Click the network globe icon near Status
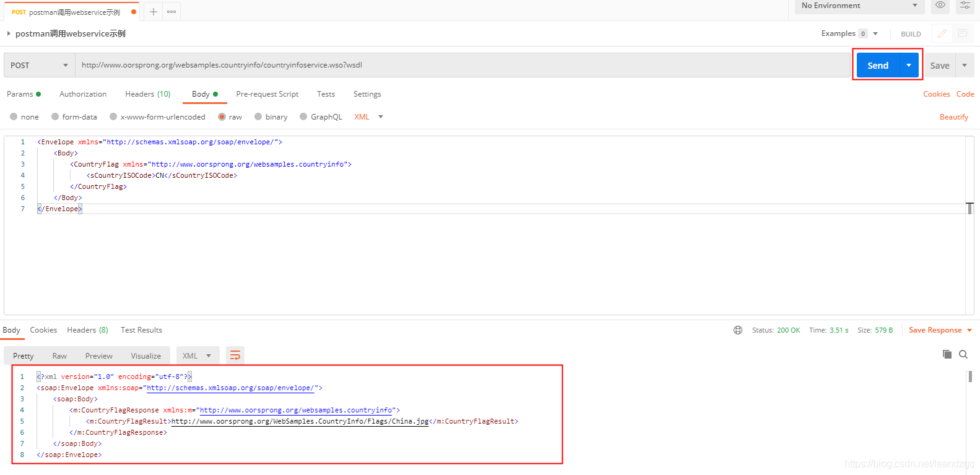This screenshot has width=980, height=475. point(738,330)
